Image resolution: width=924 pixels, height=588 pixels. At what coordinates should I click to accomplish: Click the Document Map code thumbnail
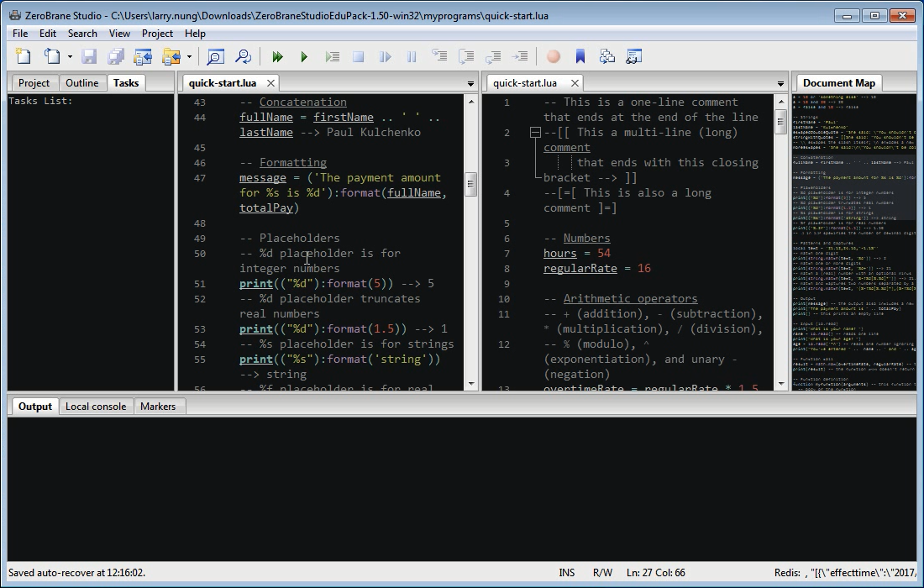coord(854,242)
